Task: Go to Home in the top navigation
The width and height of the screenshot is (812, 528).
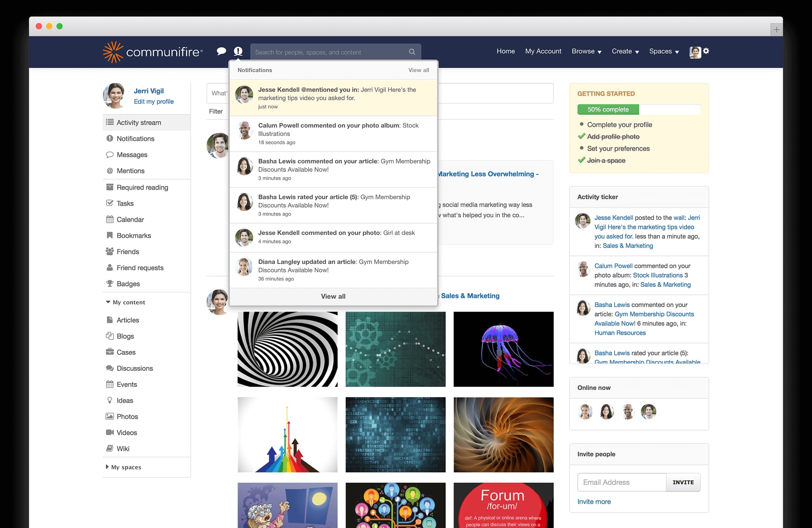Action: [x=505, y=51]
